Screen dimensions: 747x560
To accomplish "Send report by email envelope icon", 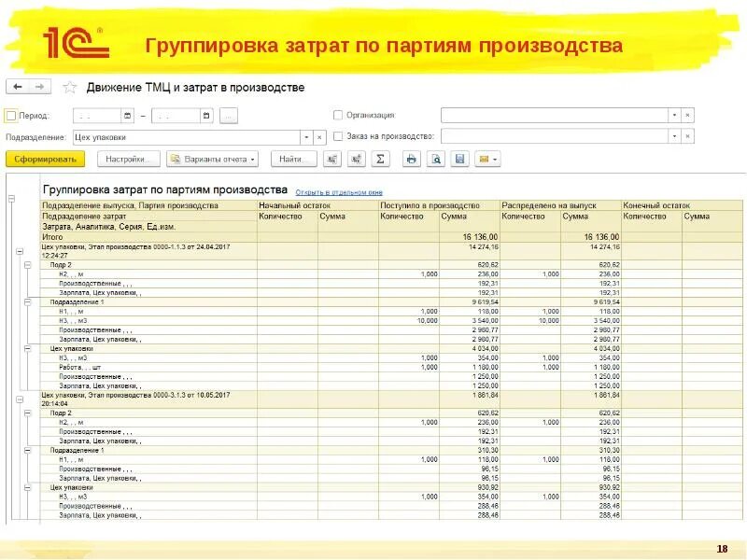I will [x=487, y=159].
